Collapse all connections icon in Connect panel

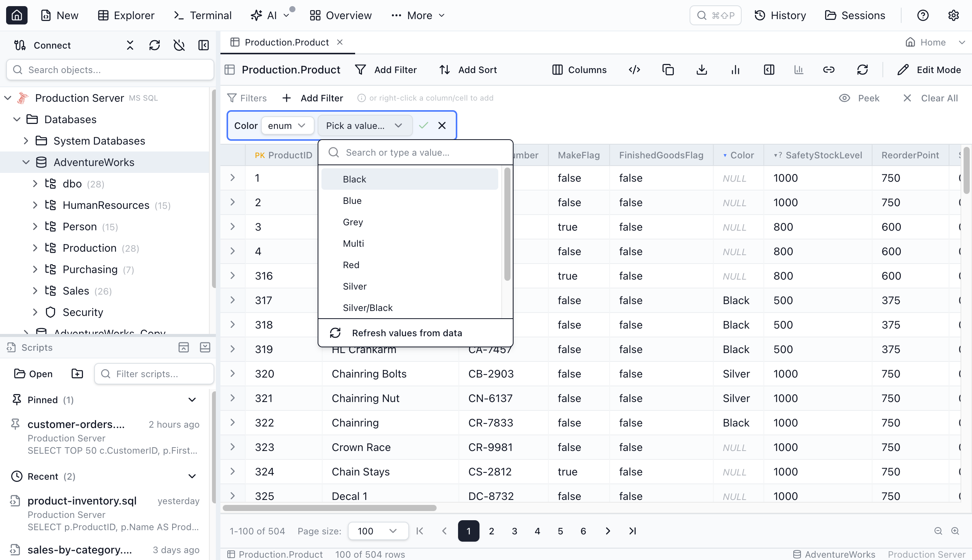click(x=130, y=46)
